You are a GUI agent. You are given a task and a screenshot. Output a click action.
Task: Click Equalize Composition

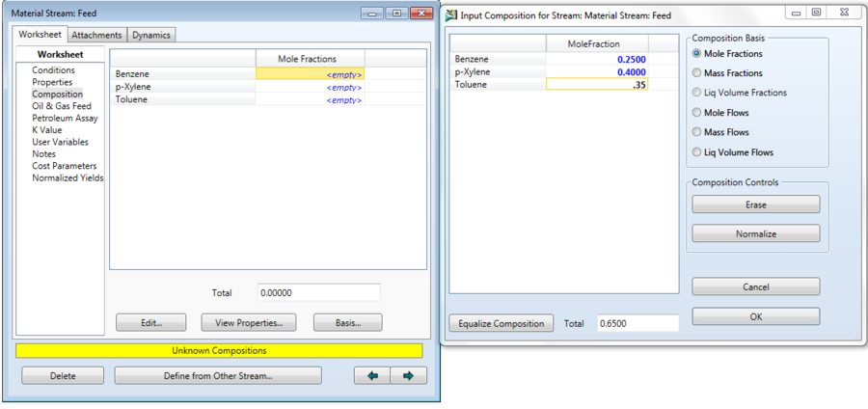501,323
